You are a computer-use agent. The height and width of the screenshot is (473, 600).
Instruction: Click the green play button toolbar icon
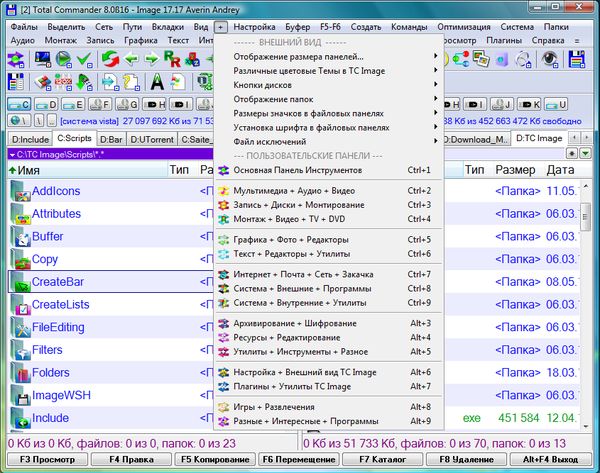point(63,59)
